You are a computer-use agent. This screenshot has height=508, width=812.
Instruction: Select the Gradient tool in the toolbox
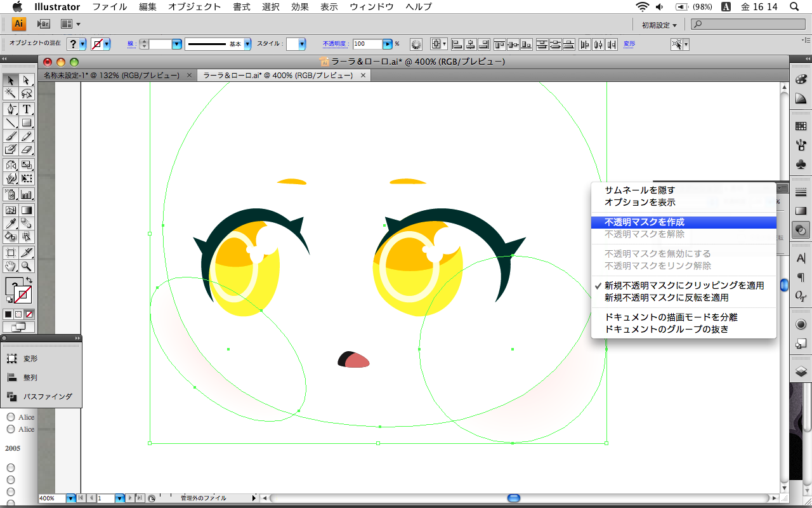[x=27, y=210]
